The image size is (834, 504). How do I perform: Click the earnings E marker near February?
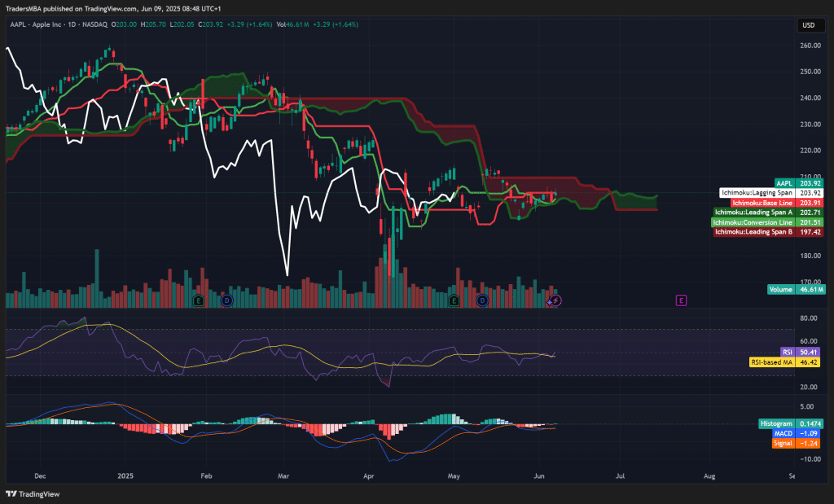198,300
